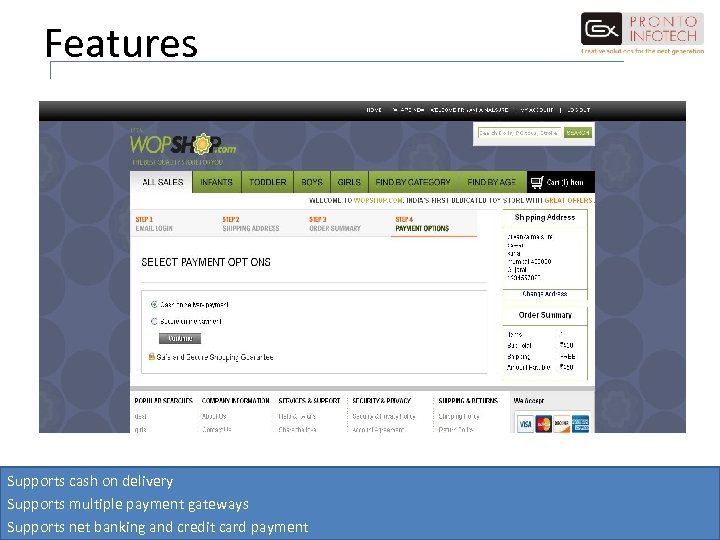This screenshot has width=720, height=540.
Task: Go to Step 1 Email Login
Action: pos(154,224)
